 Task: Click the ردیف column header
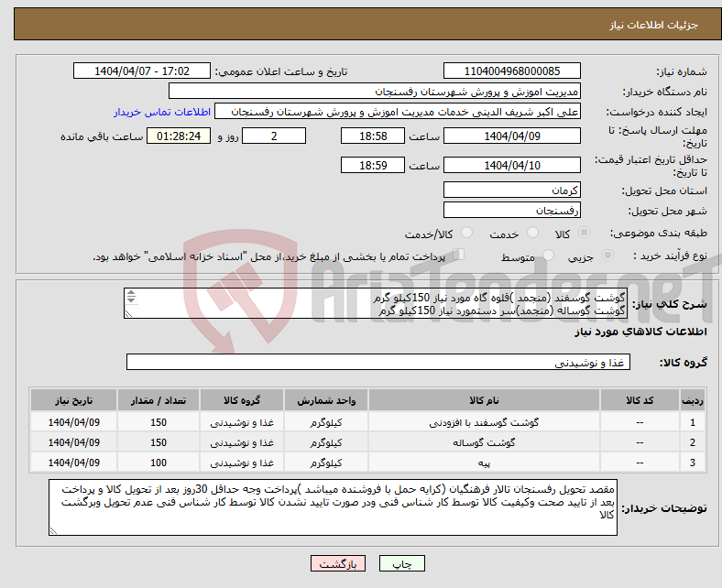692,400
